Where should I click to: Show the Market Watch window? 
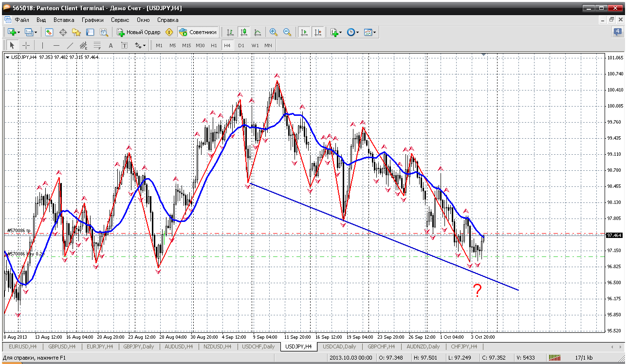pos(49,32)
